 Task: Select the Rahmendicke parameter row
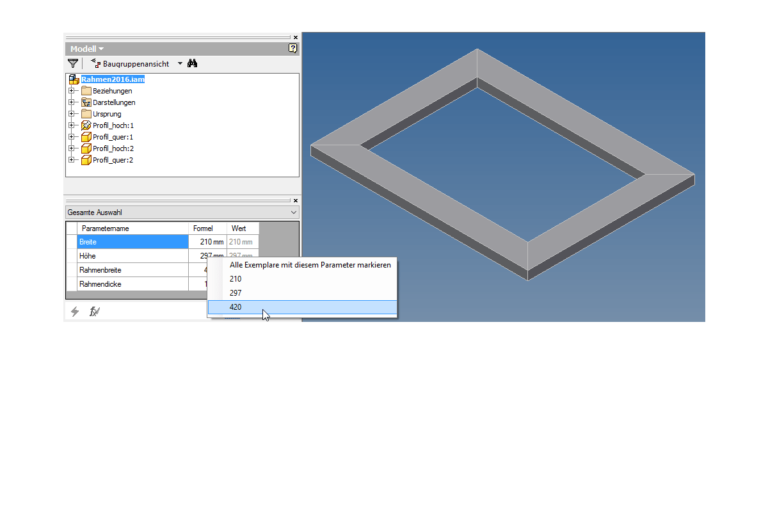click(x=133, y=284)
